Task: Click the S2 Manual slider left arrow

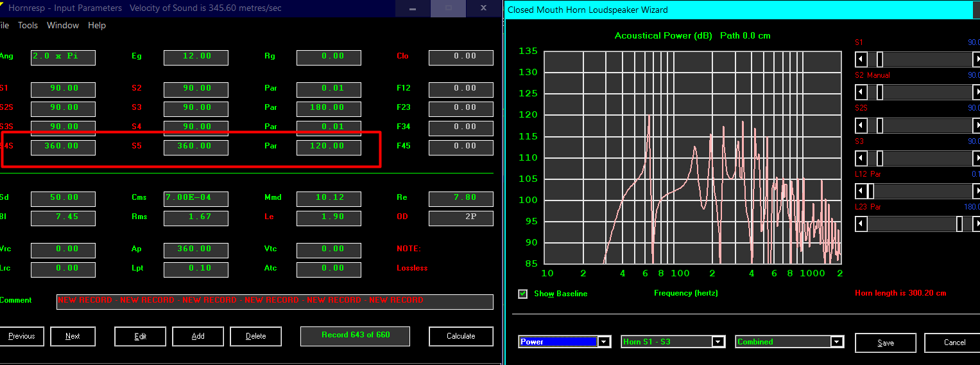Action: coord(861,93)
